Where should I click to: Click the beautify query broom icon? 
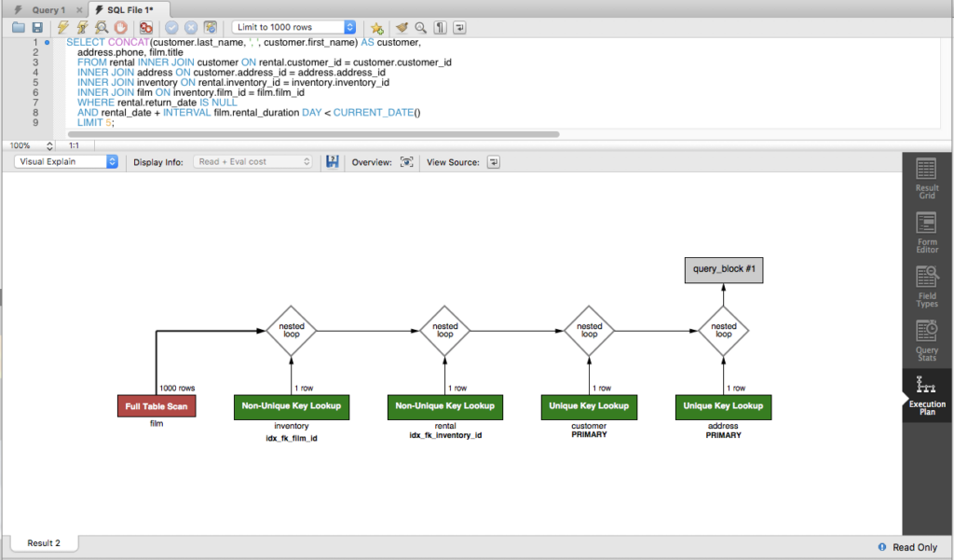coord(401,28)
